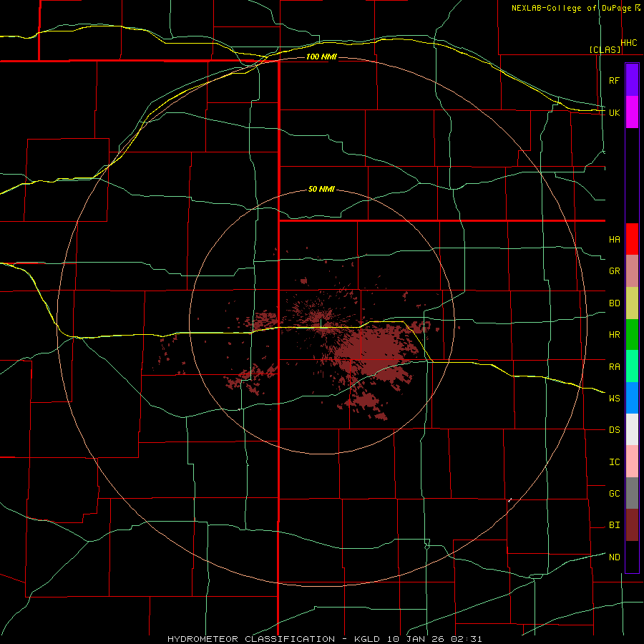Click the "ND" legend label
The width and height of the screenshot is (644, 644).
614,557
